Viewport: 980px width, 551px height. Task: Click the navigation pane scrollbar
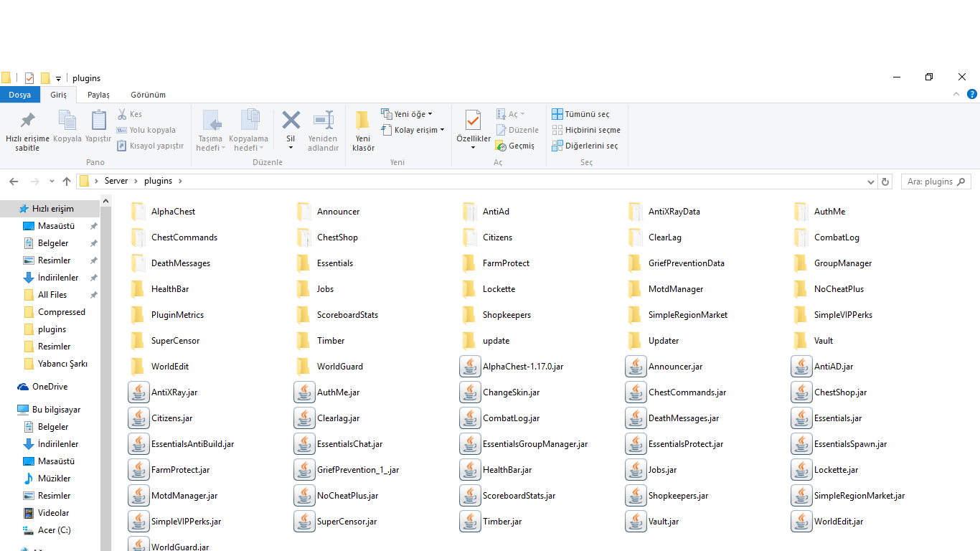click(106, 373)
